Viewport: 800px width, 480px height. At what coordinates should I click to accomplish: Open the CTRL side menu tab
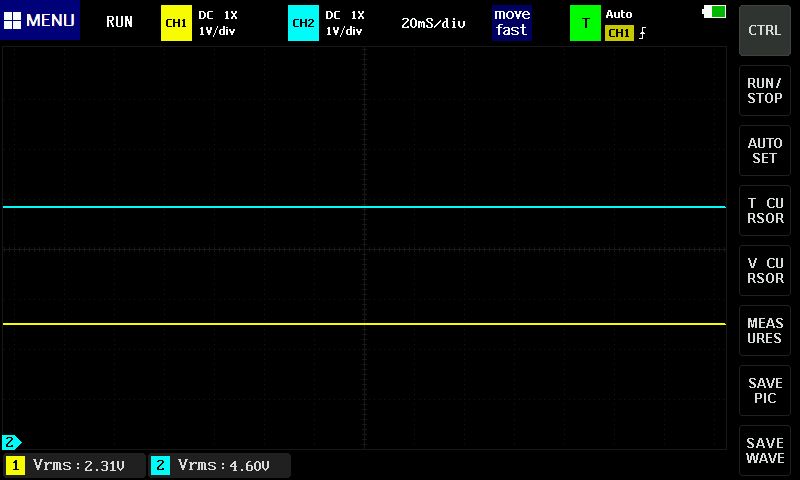(x=765, y=30)
